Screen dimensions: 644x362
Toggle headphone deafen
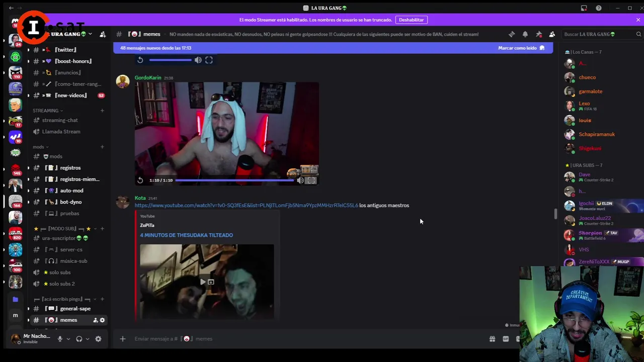coord(79,339)
